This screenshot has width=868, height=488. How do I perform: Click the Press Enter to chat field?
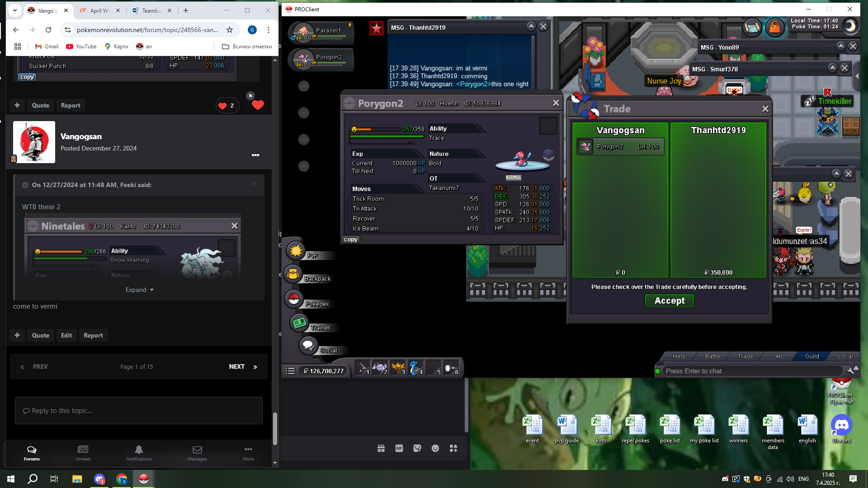coord(750,371)
